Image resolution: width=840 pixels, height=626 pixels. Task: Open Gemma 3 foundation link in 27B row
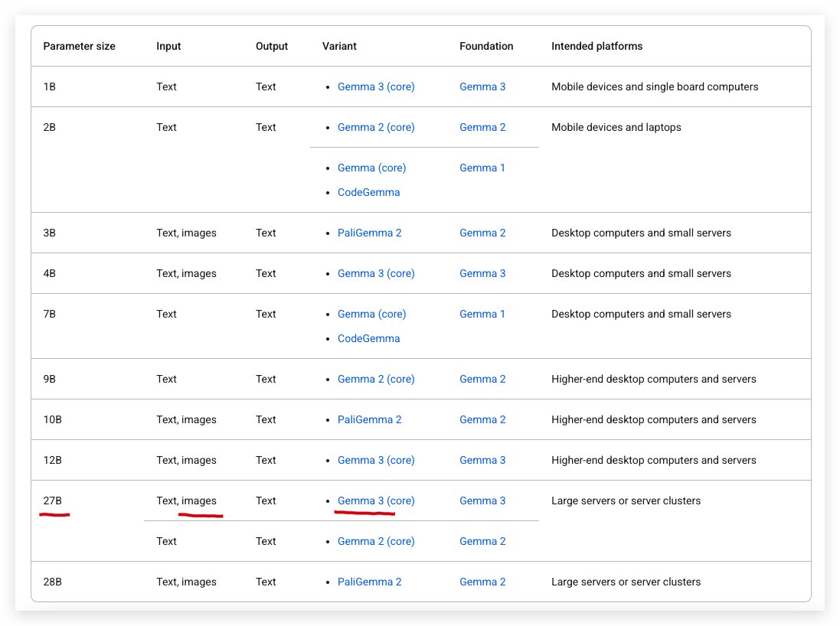pyautogui.click(x=482, y=501)
